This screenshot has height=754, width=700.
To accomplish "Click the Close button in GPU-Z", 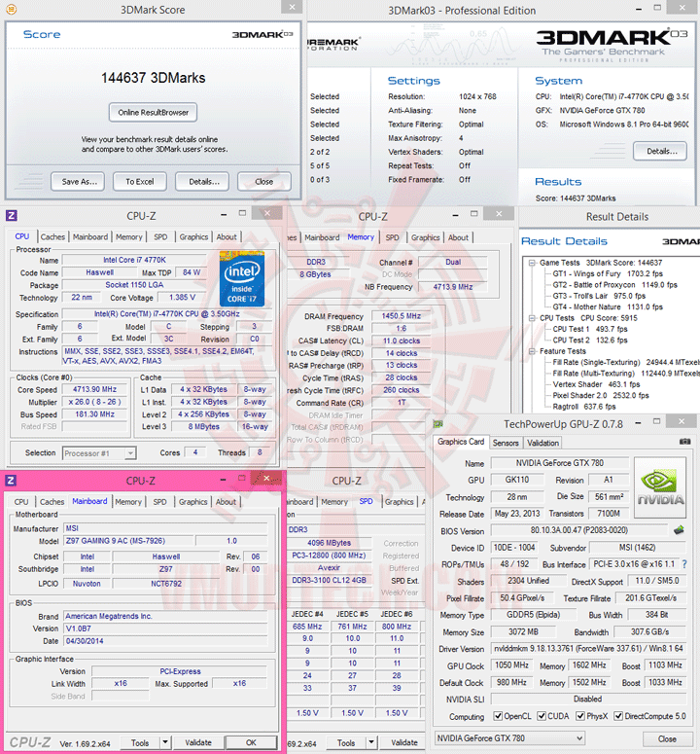I will pyautogui.click(x=667, y=738).
